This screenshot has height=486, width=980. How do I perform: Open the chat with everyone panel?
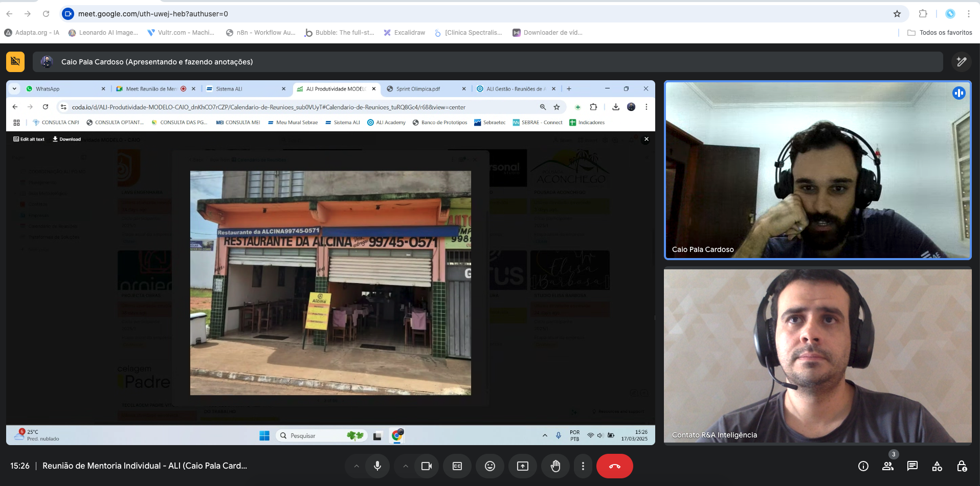tap(912, 466)
